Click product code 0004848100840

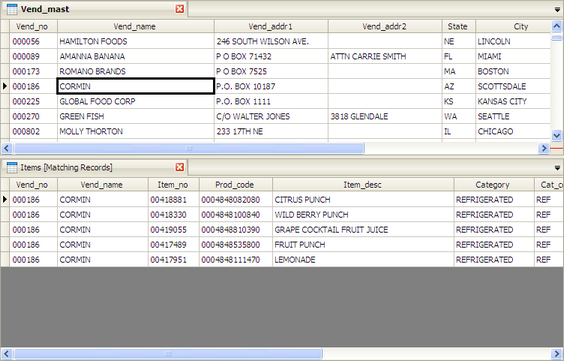click(236, 215)
